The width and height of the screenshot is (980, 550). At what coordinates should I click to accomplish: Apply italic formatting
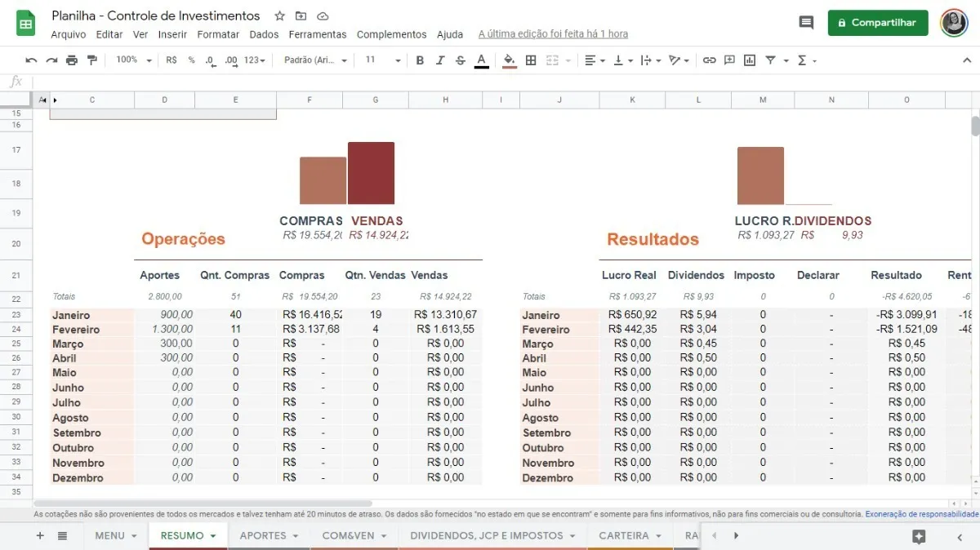(440, 60)
